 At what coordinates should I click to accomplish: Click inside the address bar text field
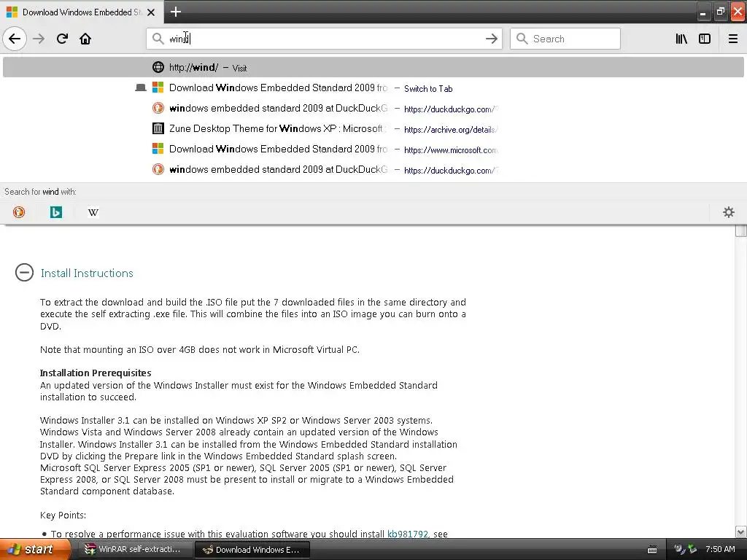click(x=324, y=39)
